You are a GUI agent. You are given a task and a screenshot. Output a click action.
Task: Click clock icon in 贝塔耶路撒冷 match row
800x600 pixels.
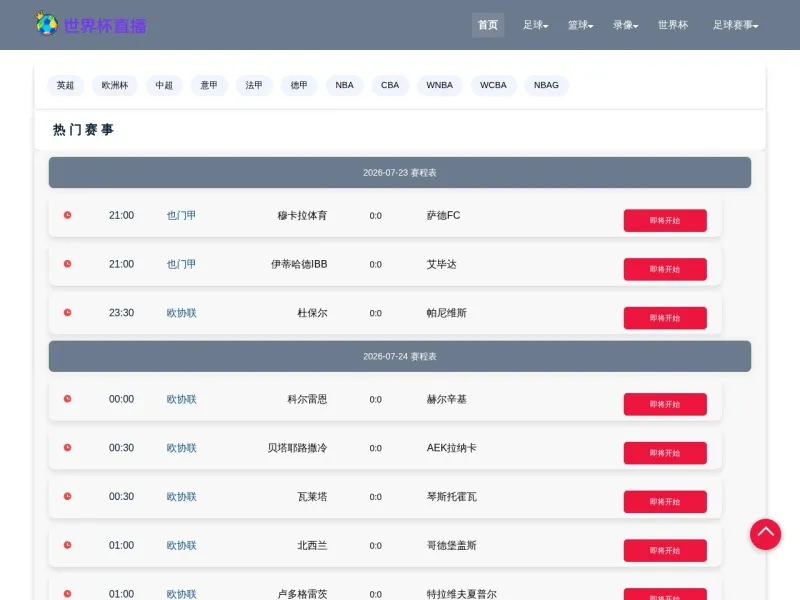click(67, 447)
